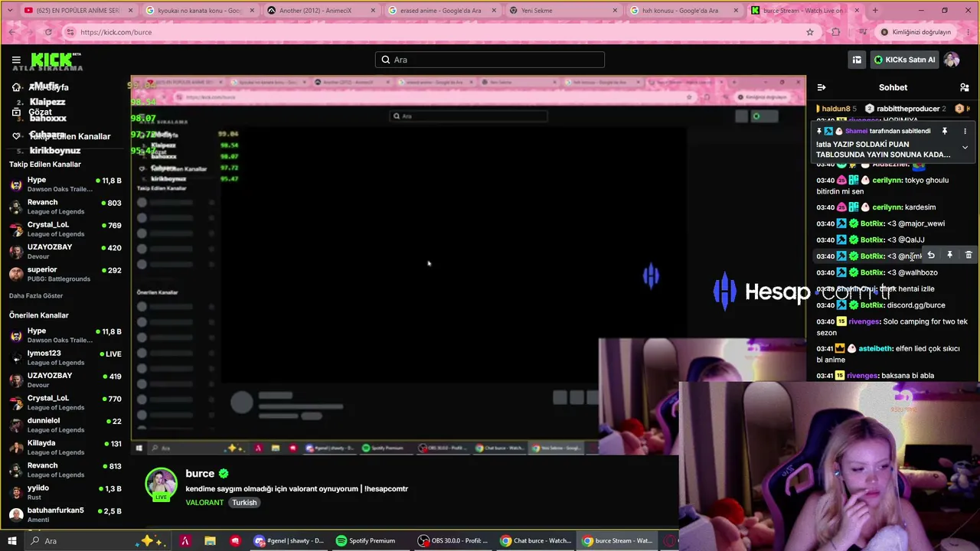
Task: Close the Yeni Sekme browser tab
Action: point(613,11)
